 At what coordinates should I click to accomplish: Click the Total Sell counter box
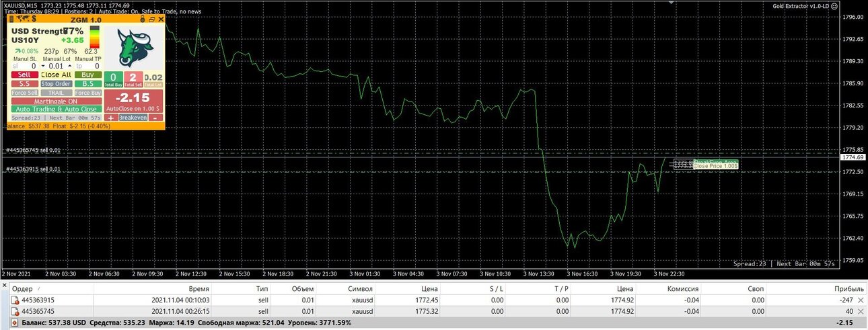133,79
